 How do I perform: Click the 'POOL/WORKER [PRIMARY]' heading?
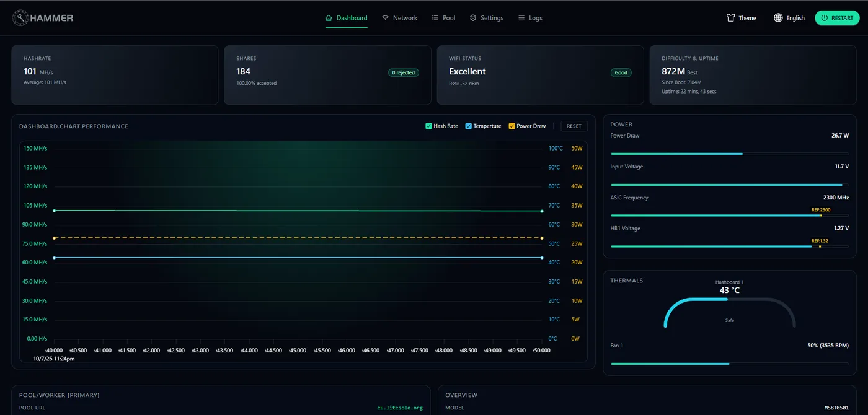[x=60, y=395]
